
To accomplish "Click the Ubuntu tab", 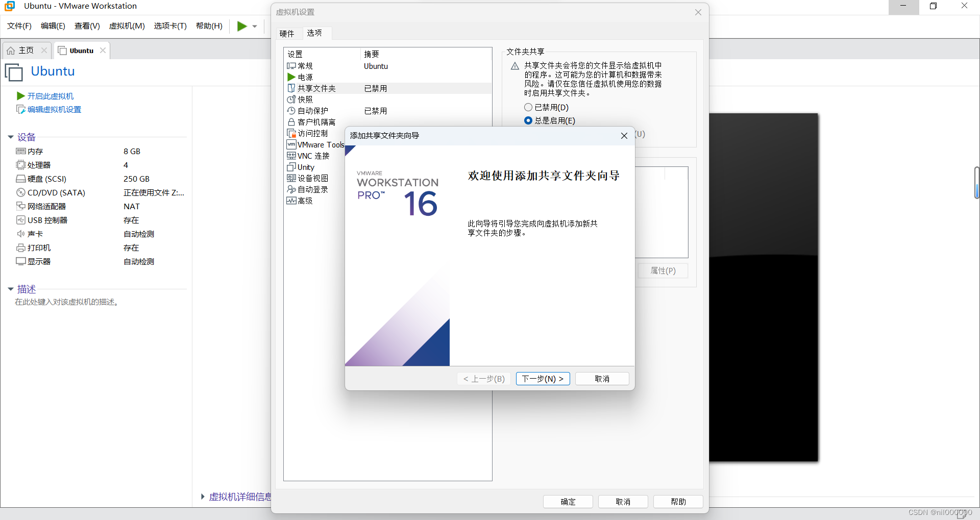I will tap(82, 51).
